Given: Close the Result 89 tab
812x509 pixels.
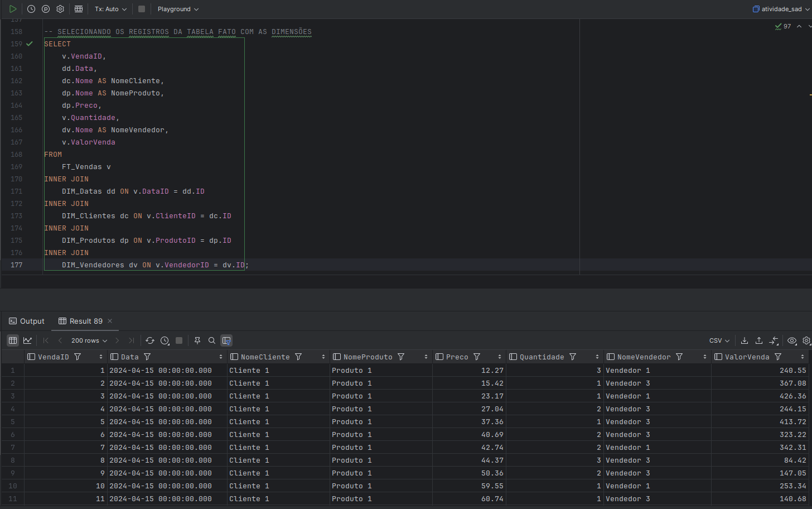Looking at the screenshot, I should tap(110, 321).
